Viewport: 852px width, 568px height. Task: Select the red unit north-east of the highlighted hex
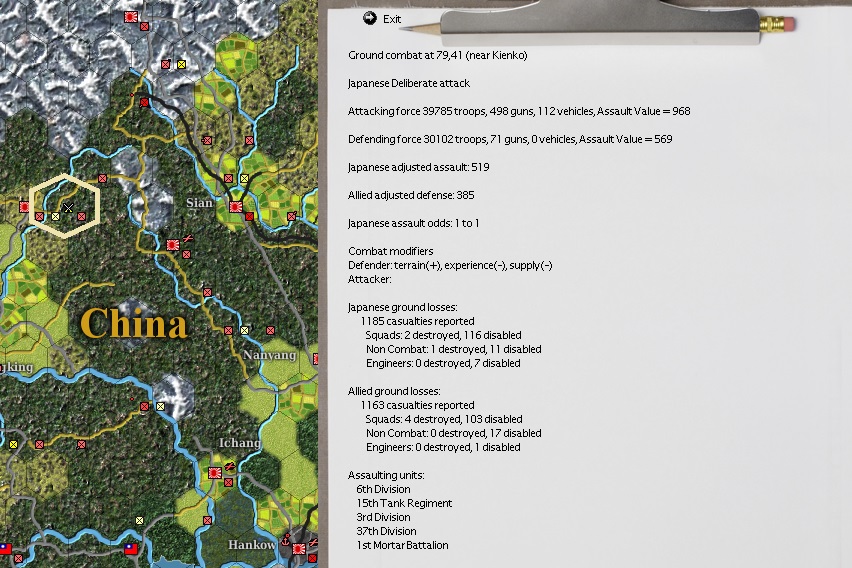pos(102,178)
